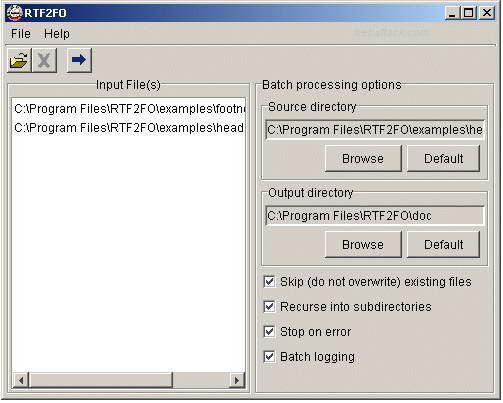Click the horizontal scrollbar left arrow
503x403 pixels.
21,380
